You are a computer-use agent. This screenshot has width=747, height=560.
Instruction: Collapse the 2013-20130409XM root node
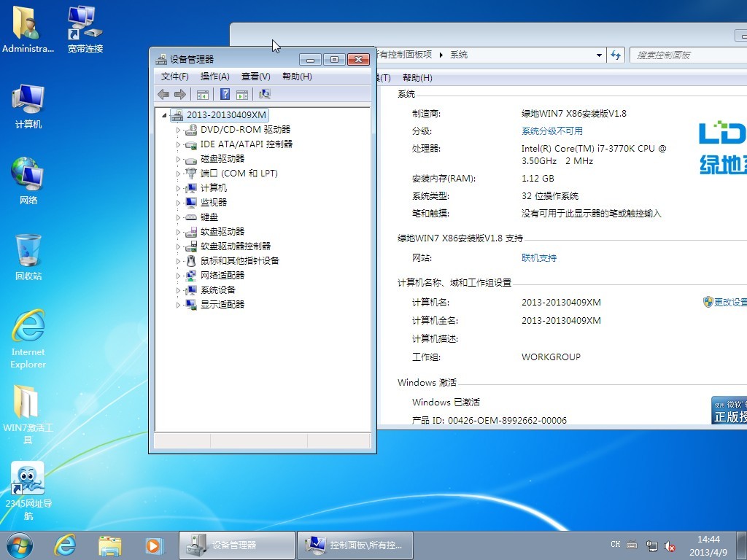pyautogui.click(x=164, y=115)
